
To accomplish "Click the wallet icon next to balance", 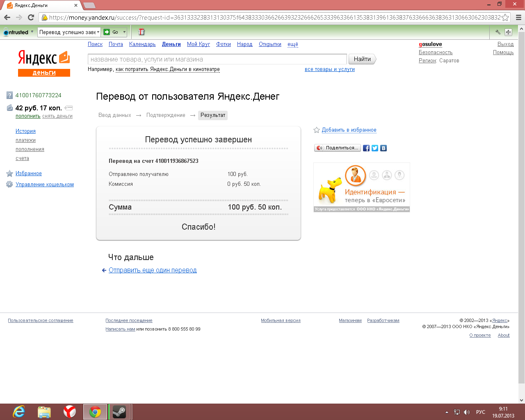I will click(10, 108).
